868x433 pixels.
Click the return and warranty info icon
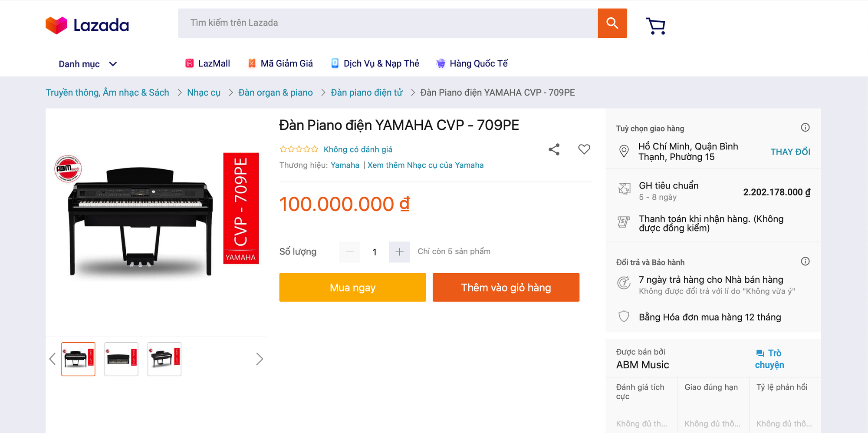[805, 261]
